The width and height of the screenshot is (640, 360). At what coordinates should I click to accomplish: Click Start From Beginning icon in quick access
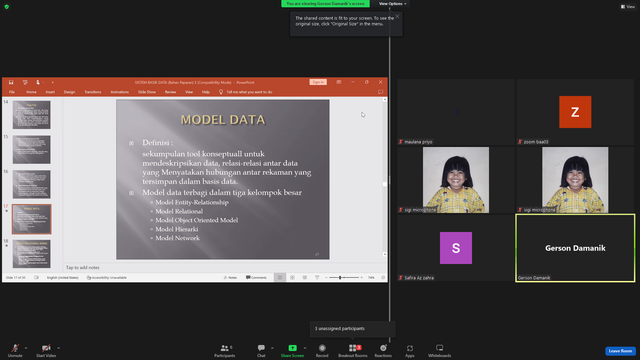pyautogui.click(x=25, y=82)
